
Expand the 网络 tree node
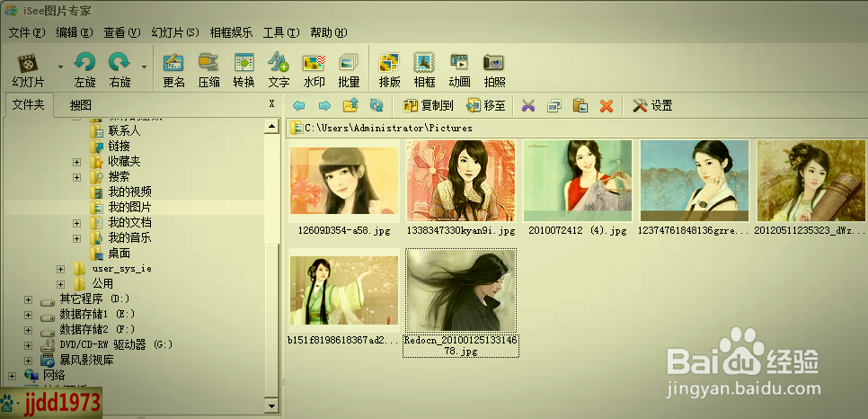point(13,376)
